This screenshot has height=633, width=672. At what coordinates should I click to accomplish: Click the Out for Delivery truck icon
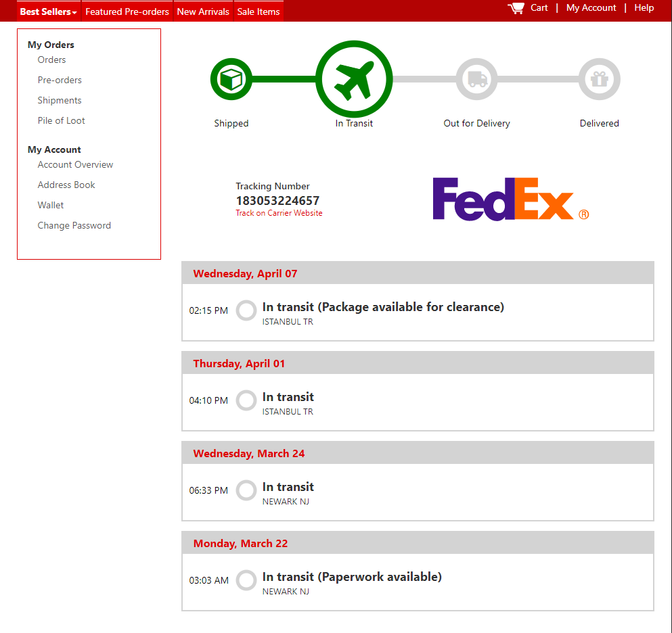[476, 79]
